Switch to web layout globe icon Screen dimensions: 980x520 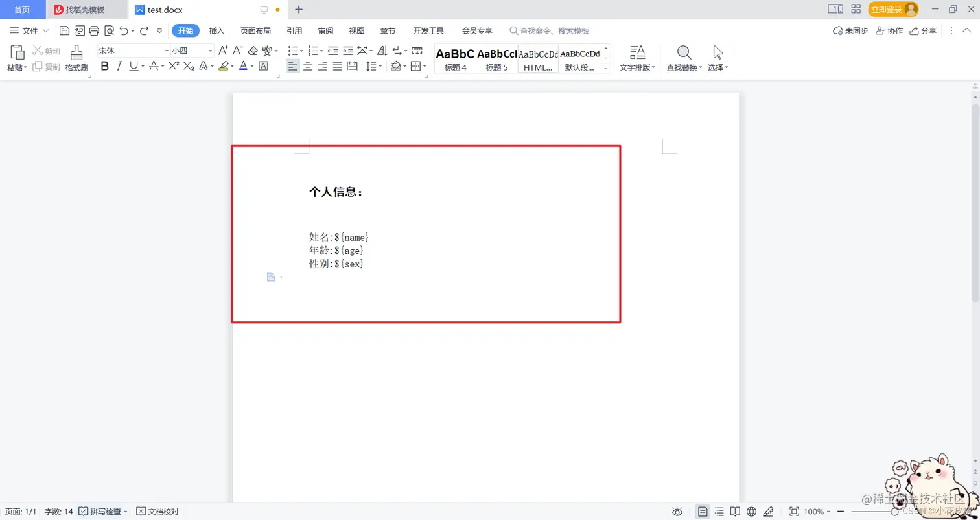tap(751, 512)
